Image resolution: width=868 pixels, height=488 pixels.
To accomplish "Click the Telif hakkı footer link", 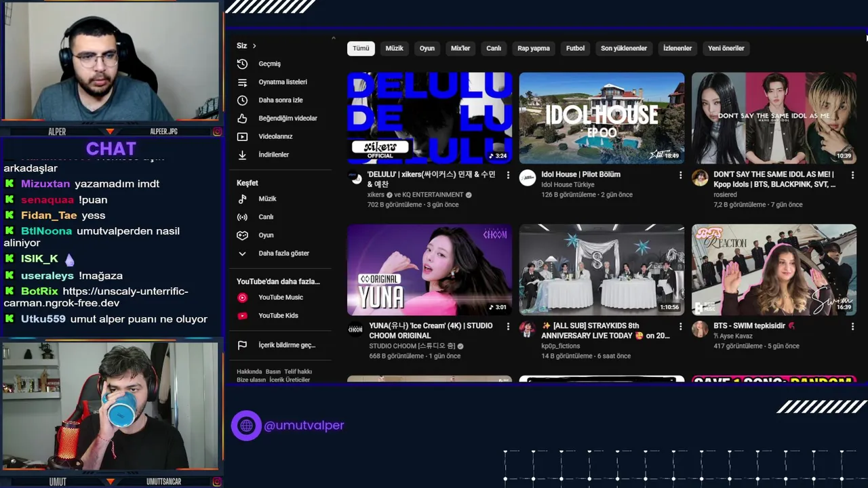I will pos(298,371).
